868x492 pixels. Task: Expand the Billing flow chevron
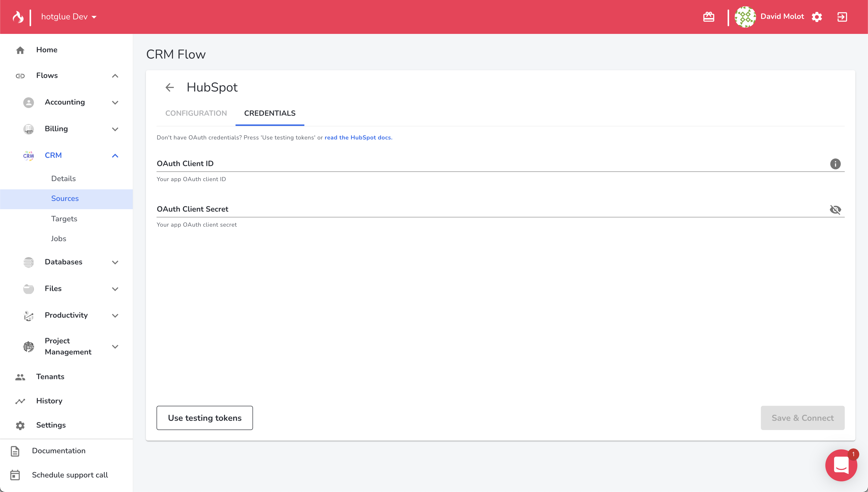[115, 129]
